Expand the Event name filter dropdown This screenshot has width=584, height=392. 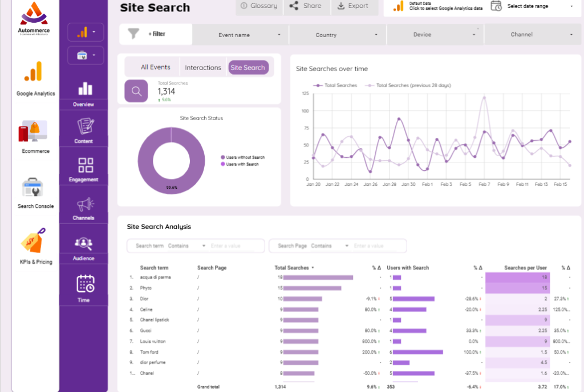[x=240, y=35]
